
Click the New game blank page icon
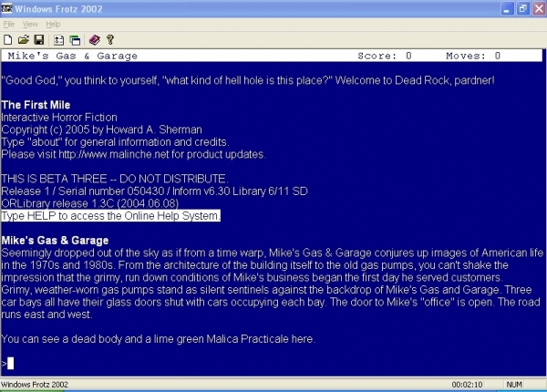click(7, 40)
